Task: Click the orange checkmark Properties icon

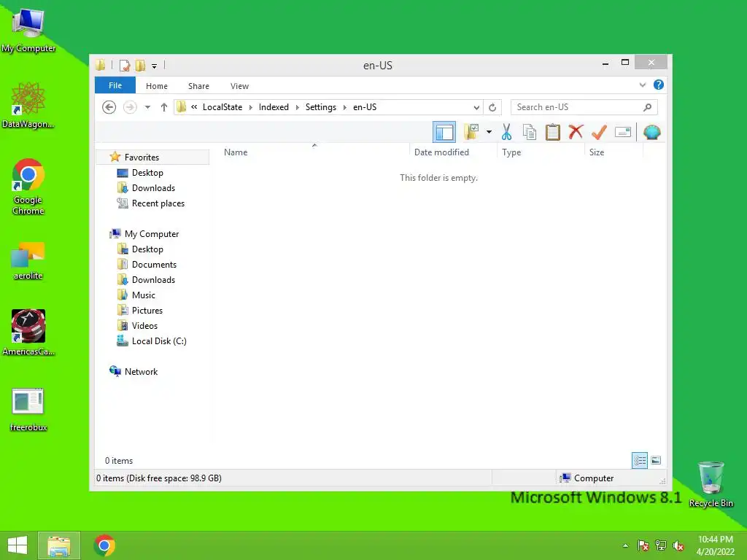Action: 599,132
